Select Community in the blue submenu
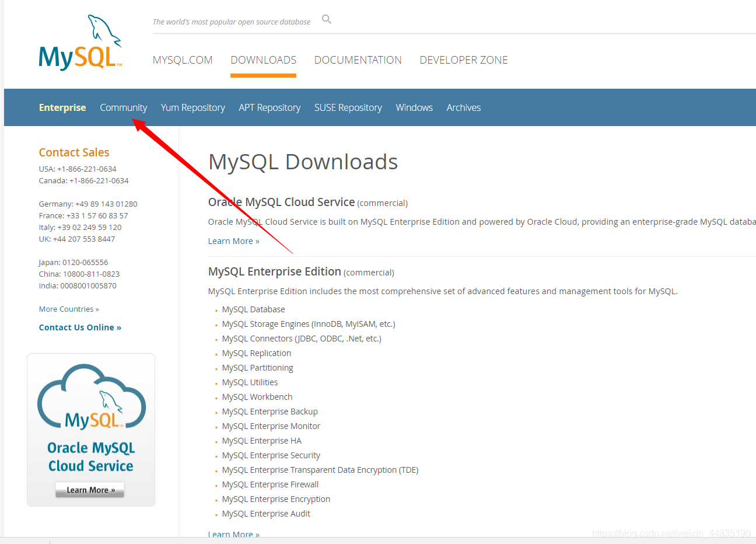756x544 pixels. point(123,107)
